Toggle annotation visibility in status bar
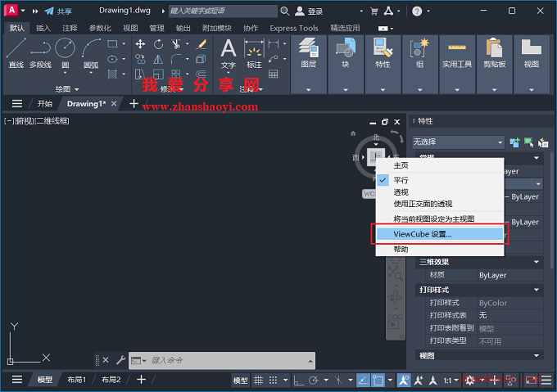 click(x=404, y=381)
